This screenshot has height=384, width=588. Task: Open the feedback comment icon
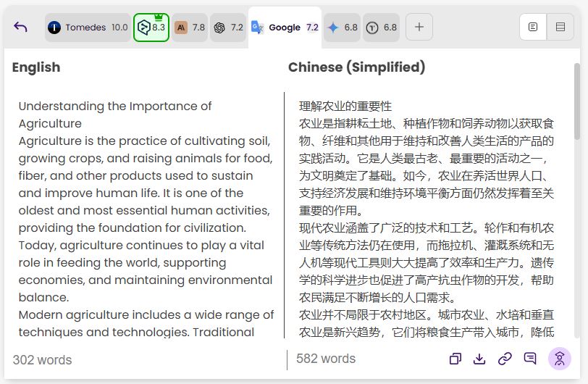(x=530, y=359)
